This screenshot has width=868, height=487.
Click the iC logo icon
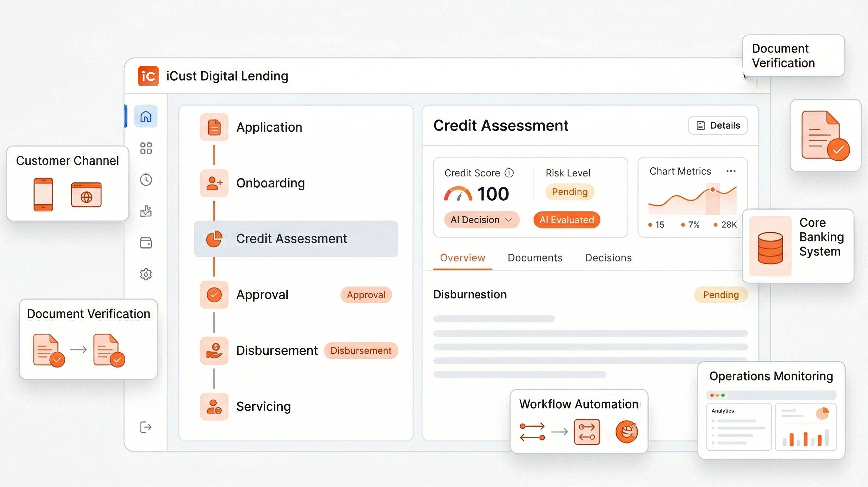click(148, 76)
